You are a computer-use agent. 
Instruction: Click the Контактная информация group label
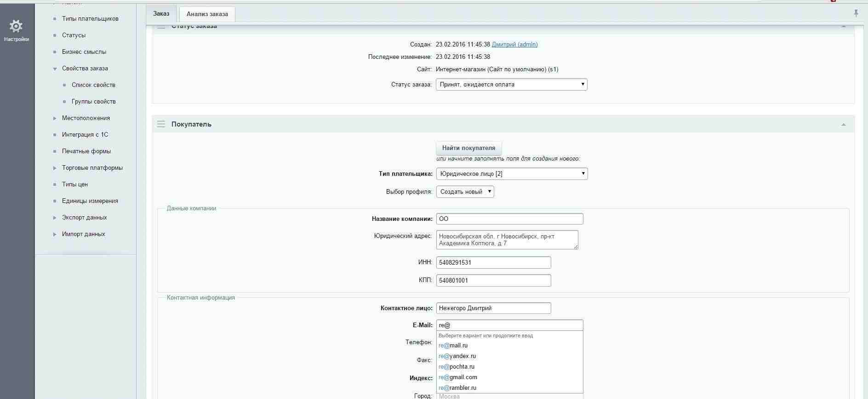click(201, 298)
